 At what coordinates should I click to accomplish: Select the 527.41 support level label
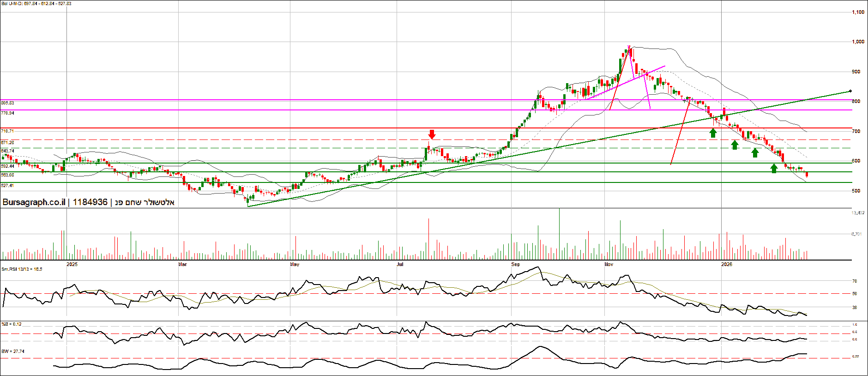pyautogui.click(x=7, y=185)
